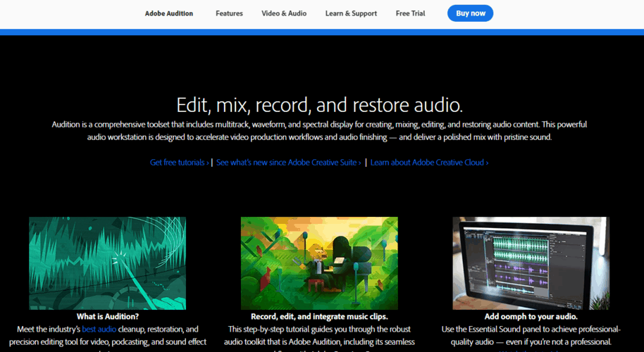
Task: Open the piano player illustration thumbnail
Action: 319,263
